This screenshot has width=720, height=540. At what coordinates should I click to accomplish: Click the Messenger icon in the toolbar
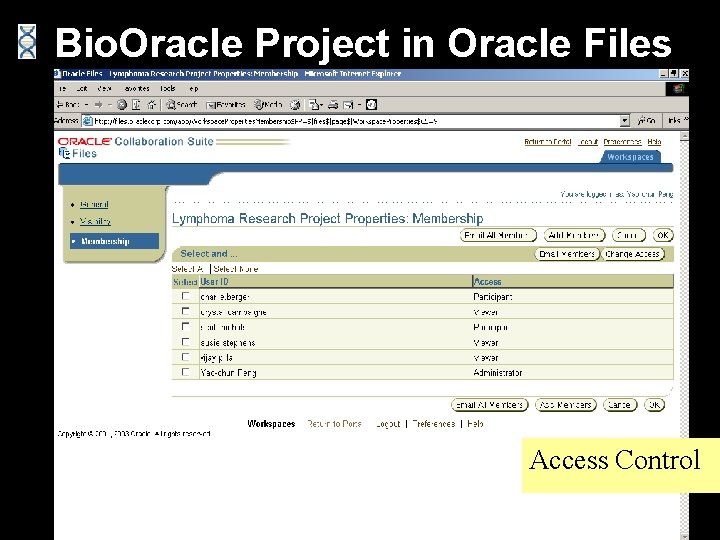[371, 105]
